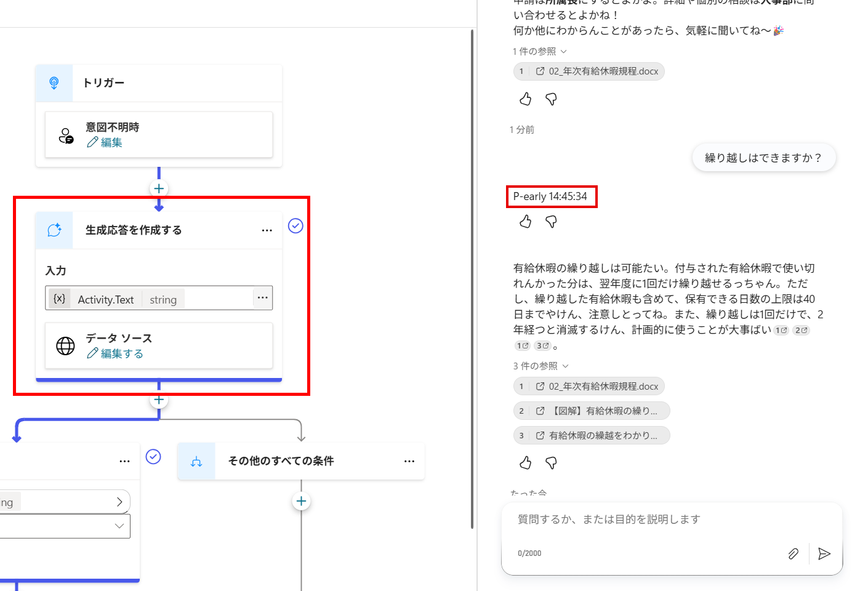Click the データ ソース globe icon
Screen dimensions: 868x591
(x=65, y=346)
